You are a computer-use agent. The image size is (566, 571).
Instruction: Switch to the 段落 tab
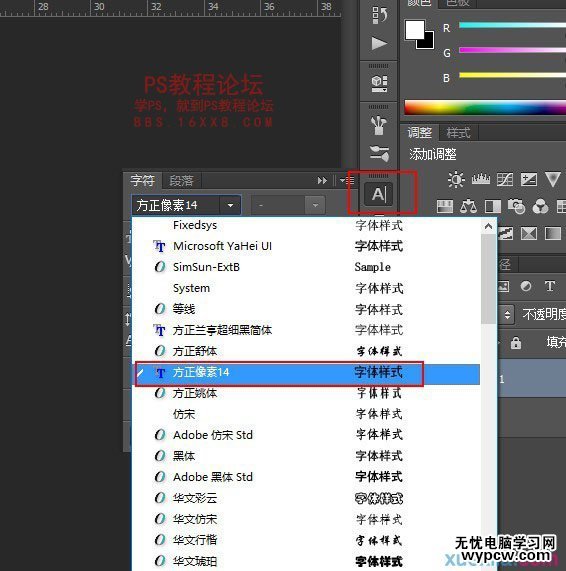(x=181, y=180)
